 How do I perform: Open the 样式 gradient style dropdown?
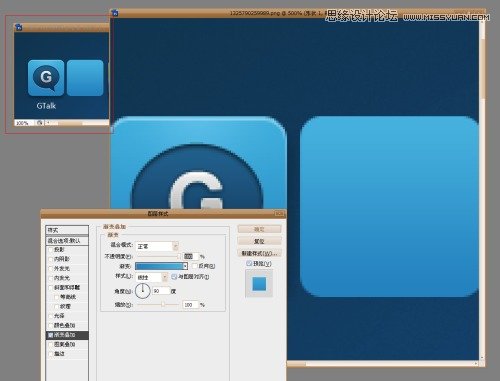point(152,277)
